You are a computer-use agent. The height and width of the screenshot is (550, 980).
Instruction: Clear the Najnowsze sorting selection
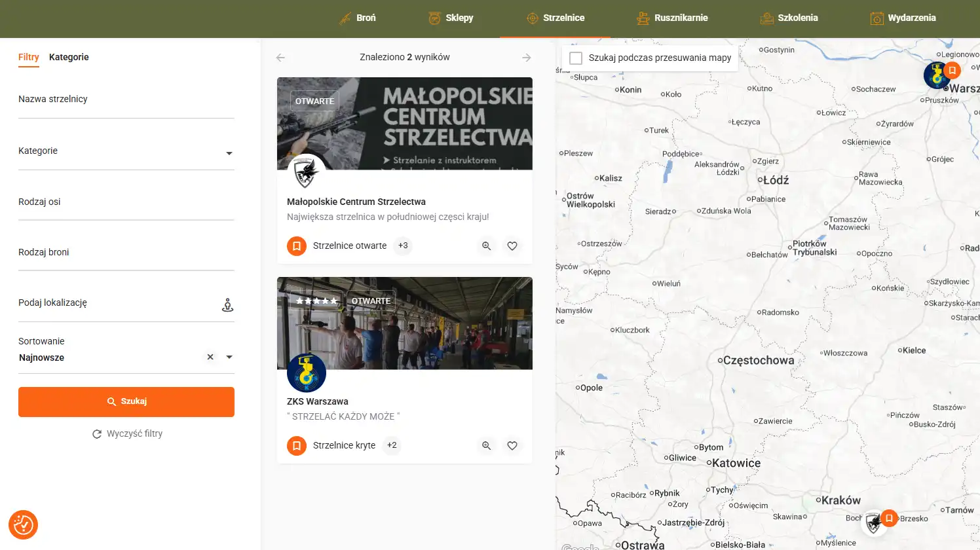pos(210,357)
